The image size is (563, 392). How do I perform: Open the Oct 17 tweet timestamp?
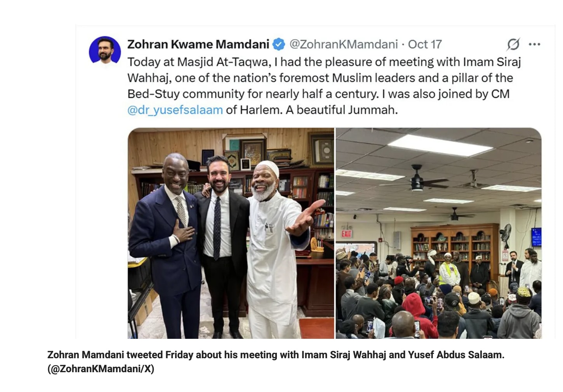coord(425,44)
